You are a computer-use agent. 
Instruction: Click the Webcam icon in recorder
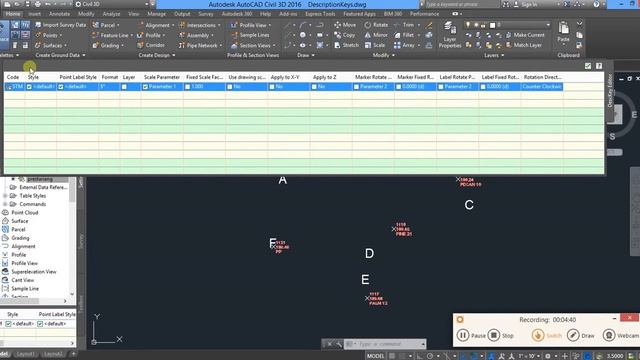point(609,335)
